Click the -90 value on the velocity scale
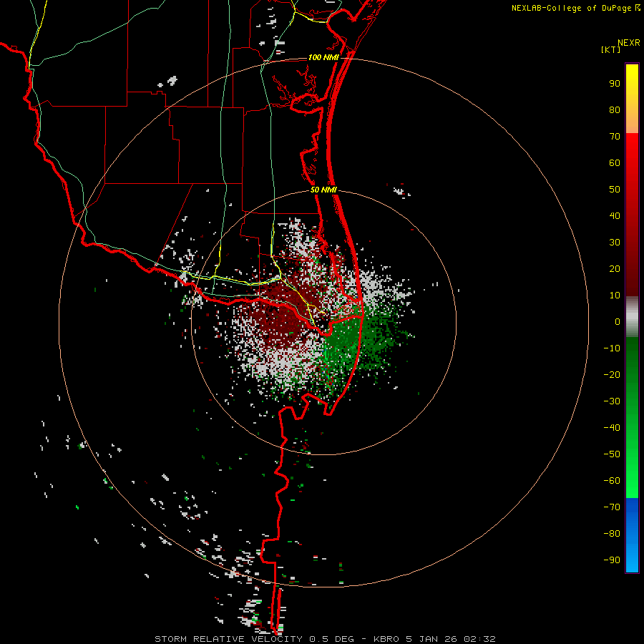 pyautogui.click(x=612, y=560)
